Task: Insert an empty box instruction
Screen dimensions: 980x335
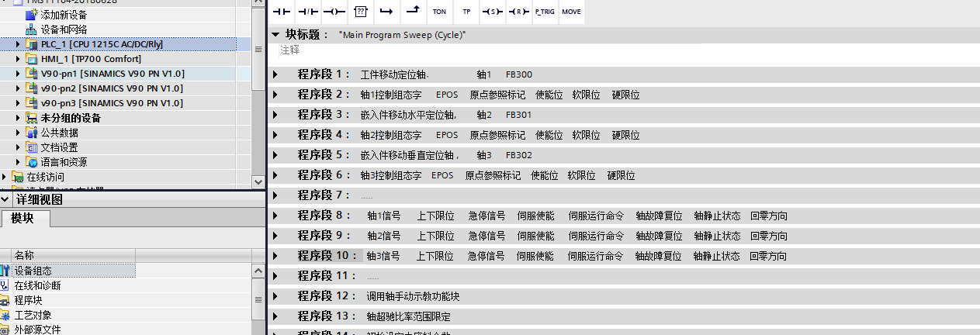Action: 360,12
